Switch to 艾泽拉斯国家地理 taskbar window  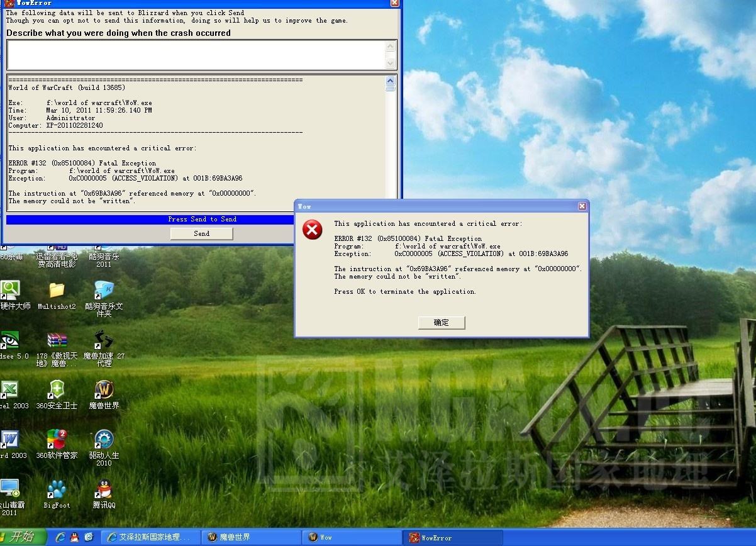click(151, 537)
